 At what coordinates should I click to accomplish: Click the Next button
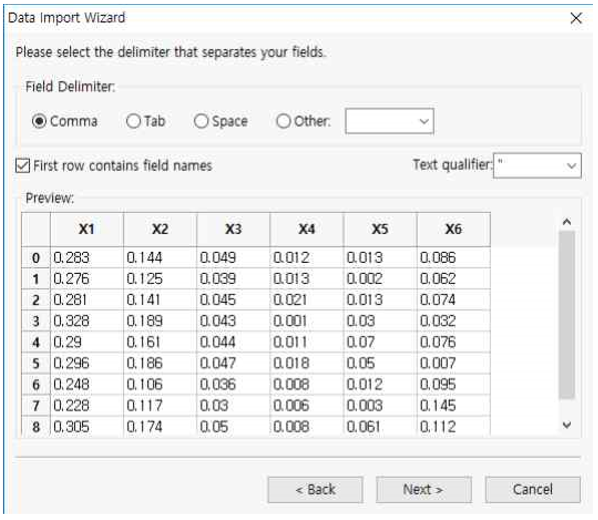[424, 489]
